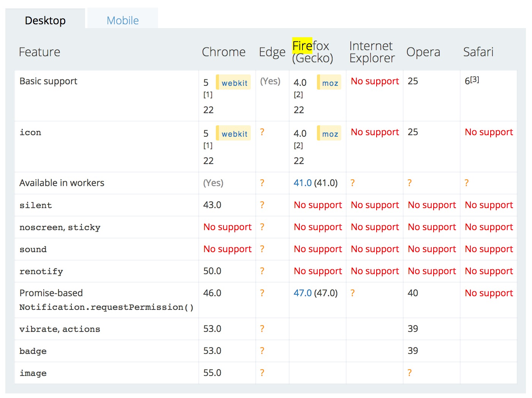Click Safari No support in icon row
The height and width of the screenshot is (398, 532).
point(489,132)
